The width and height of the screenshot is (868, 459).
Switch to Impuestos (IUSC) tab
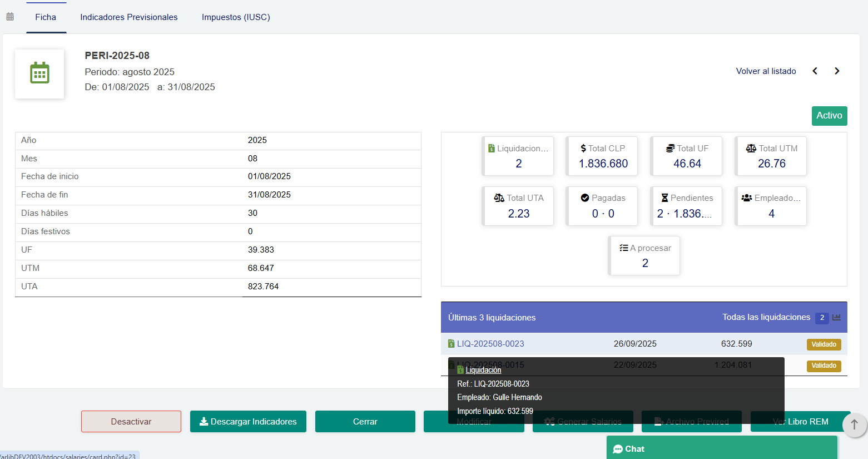click(x=236, y=17)
